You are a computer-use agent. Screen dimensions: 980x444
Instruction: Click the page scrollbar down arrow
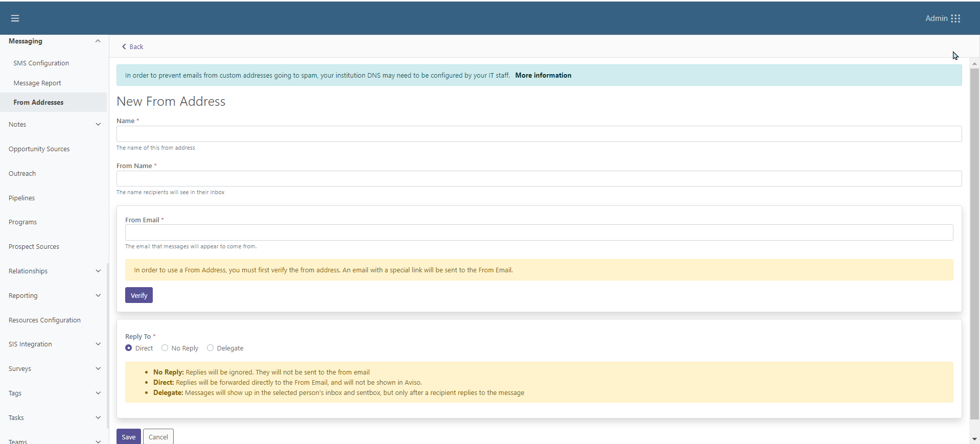974,439
